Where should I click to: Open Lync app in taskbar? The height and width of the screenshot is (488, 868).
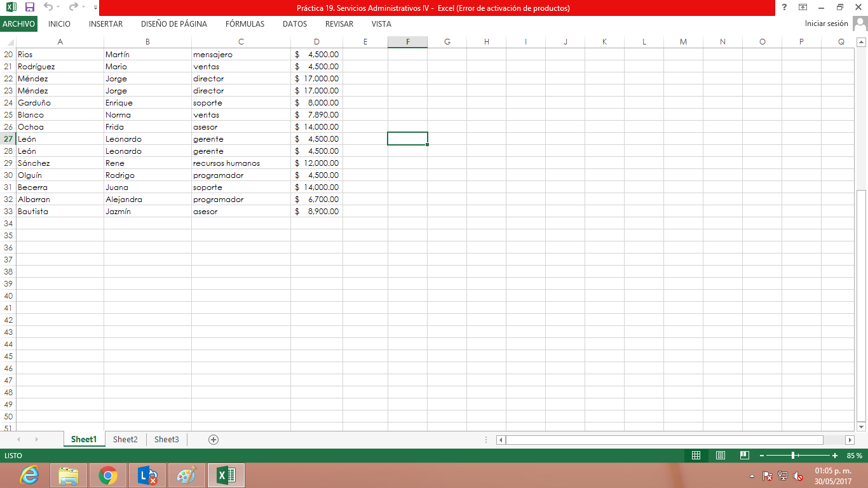pyautogui.click(x=147, y=475)
